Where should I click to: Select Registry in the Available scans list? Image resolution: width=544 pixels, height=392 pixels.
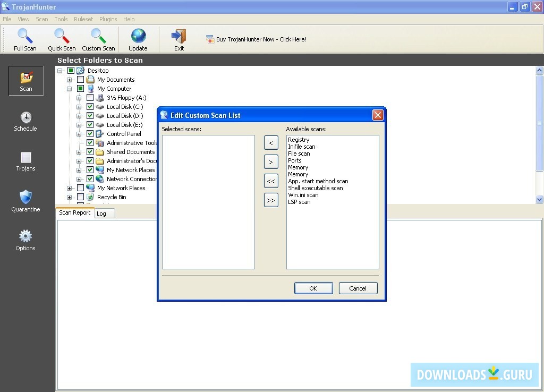pyautogui.click(x=299, y=140)
